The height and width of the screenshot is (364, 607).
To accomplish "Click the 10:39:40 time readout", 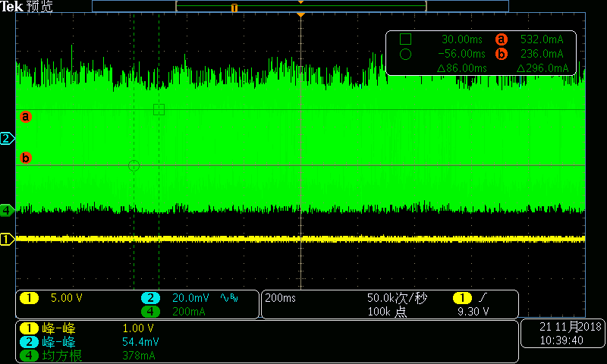I will point(561,340).
